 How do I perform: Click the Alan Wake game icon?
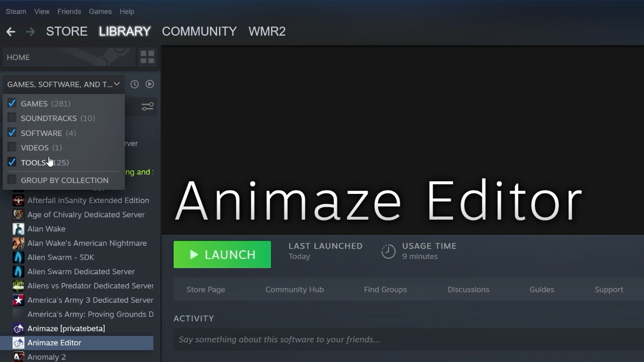tap(19, 229)
